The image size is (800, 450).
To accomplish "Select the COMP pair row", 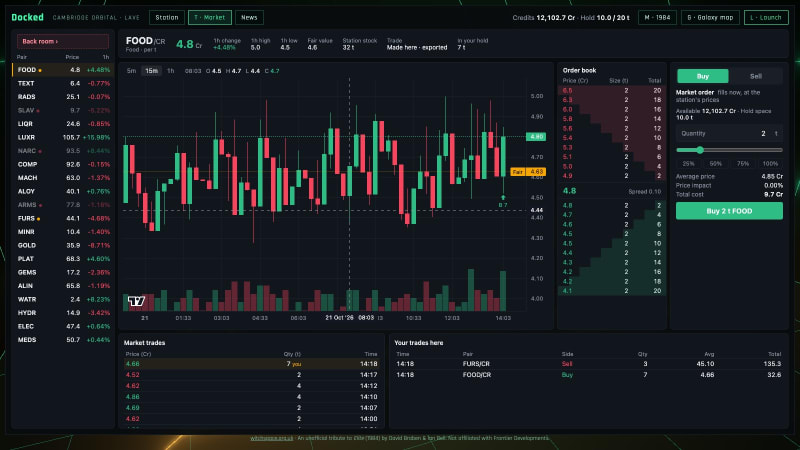I will [62, 164].
